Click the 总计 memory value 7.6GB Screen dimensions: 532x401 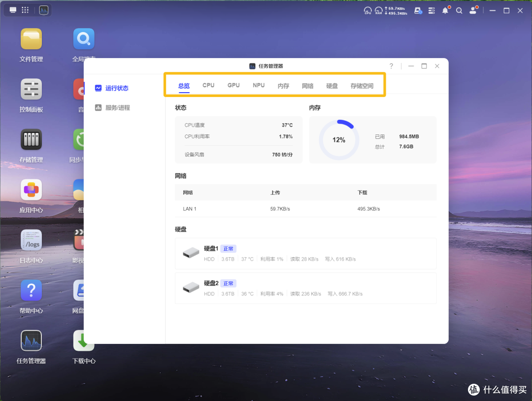coord(406,147)
